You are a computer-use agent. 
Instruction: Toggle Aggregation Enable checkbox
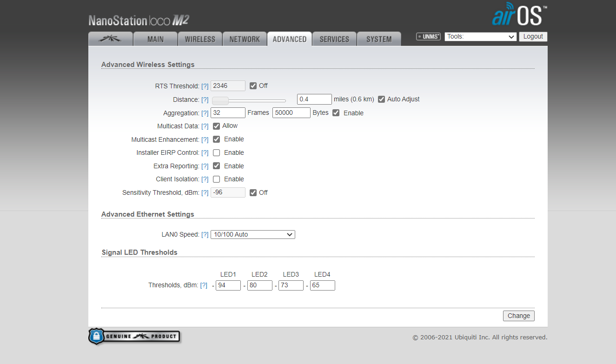336,113
